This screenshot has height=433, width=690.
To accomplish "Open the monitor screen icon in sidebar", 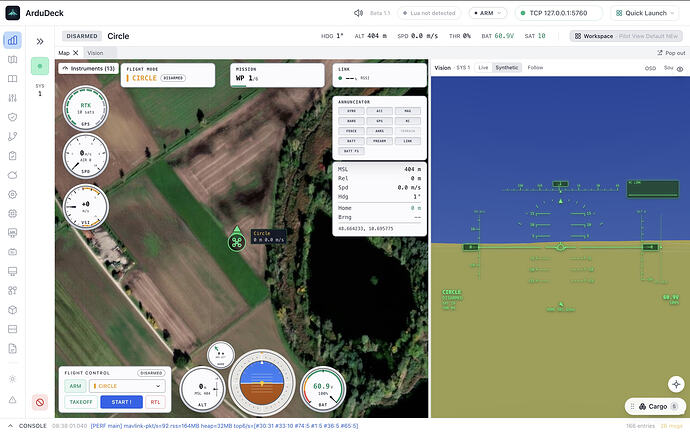I will (12, 271).
